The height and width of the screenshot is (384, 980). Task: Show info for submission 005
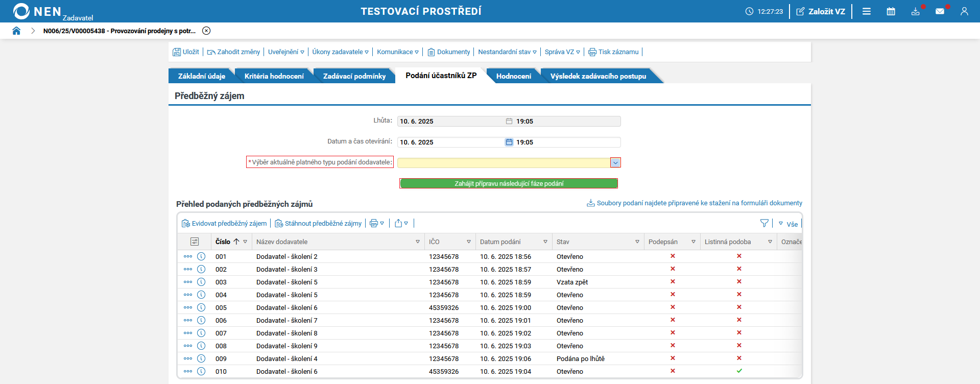click(x=201, y=307)
